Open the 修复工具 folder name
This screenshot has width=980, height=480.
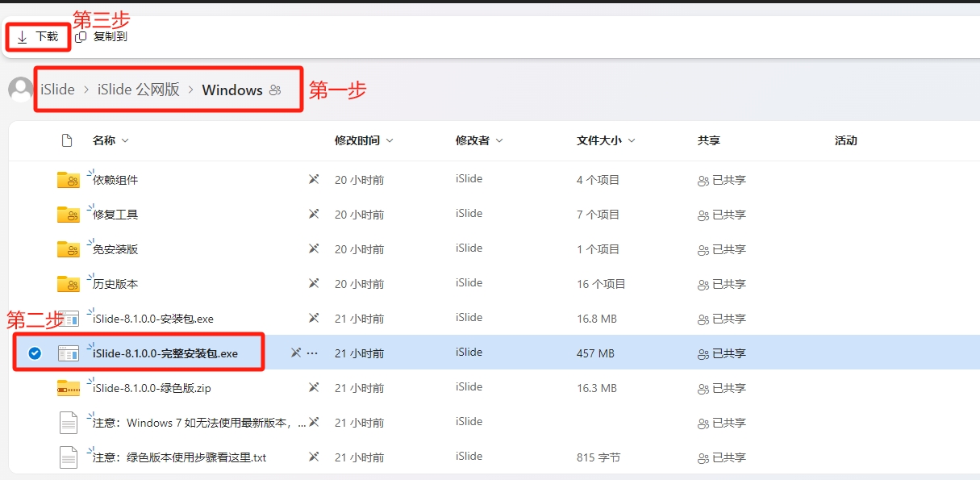(115, 215)
